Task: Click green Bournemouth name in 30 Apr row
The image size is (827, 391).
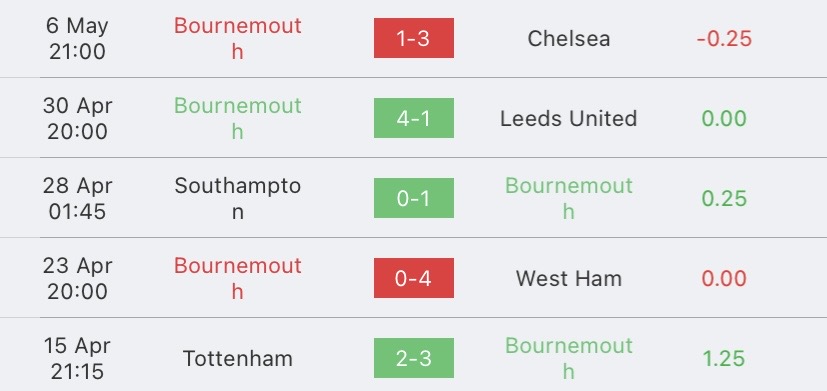Action: [237, 118]
